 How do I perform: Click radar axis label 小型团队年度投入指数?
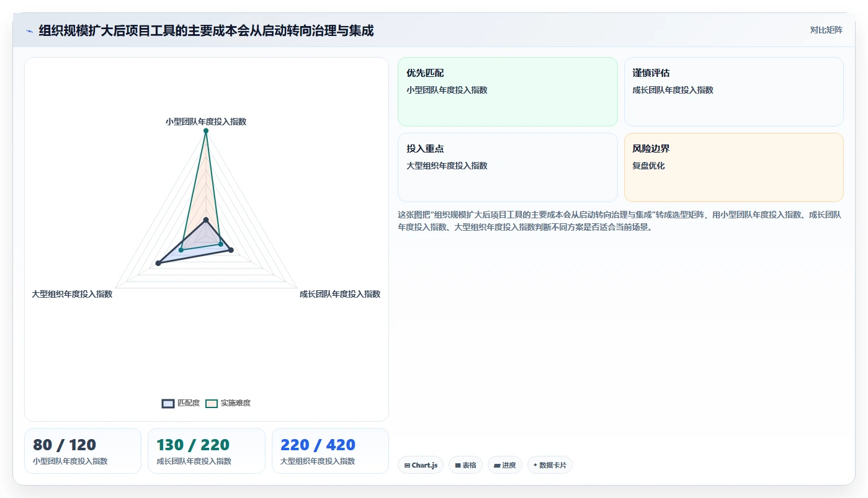click(x=206, y=122)
